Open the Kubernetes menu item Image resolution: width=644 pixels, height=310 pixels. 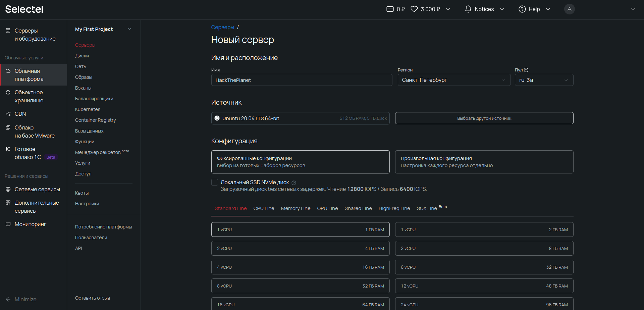point(88,109)
